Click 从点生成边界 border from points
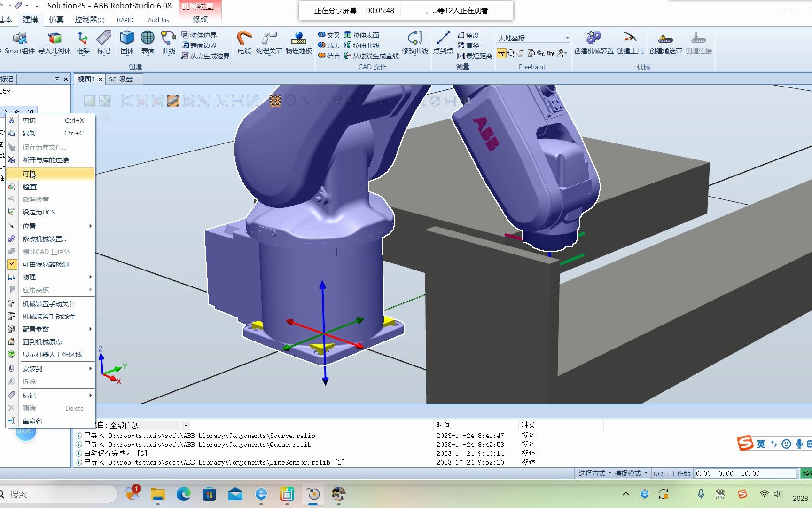 point(206,56)
